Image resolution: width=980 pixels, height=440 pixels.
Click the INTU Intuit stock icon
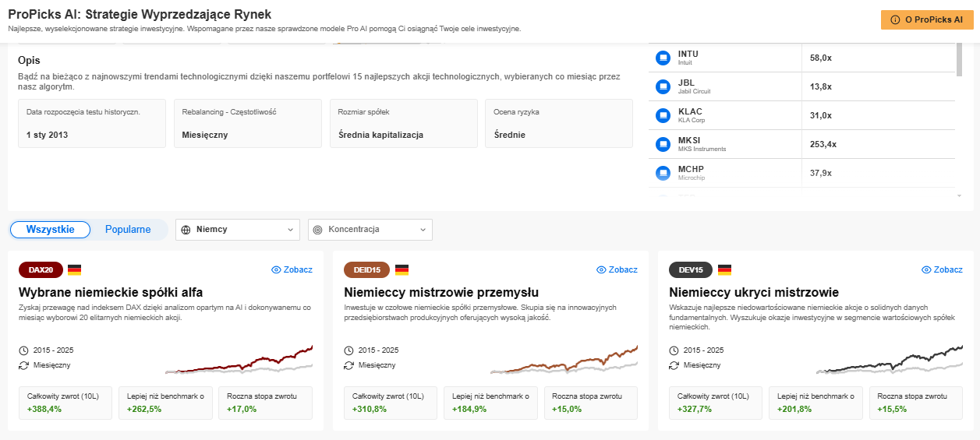click(x=663, y=58)
